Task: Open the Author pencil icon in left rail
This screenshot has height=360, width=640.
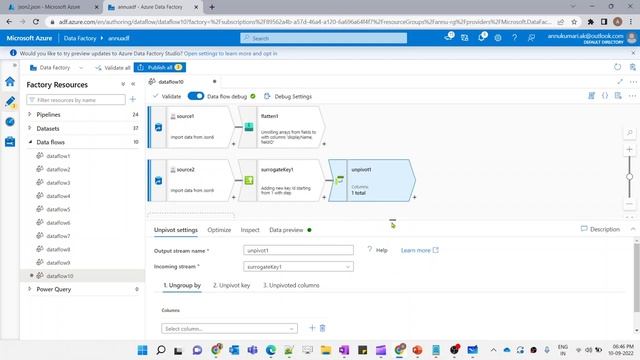Action: click(x=10, y=102)
